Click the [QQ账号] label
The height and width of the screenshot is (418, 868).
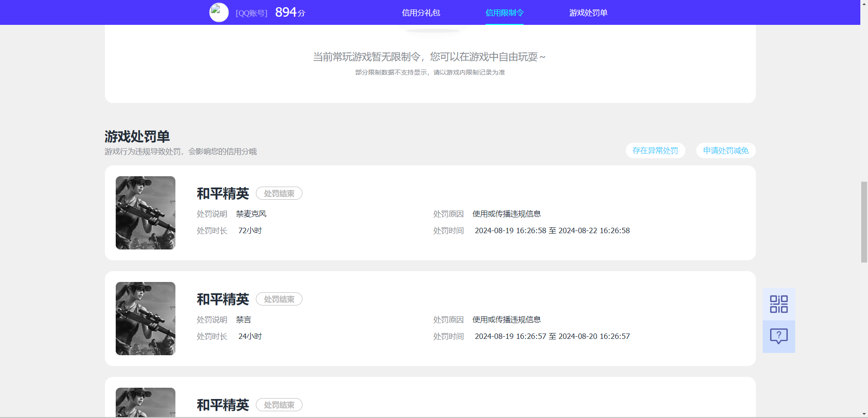pyautogui.click(x=251, y=13)
